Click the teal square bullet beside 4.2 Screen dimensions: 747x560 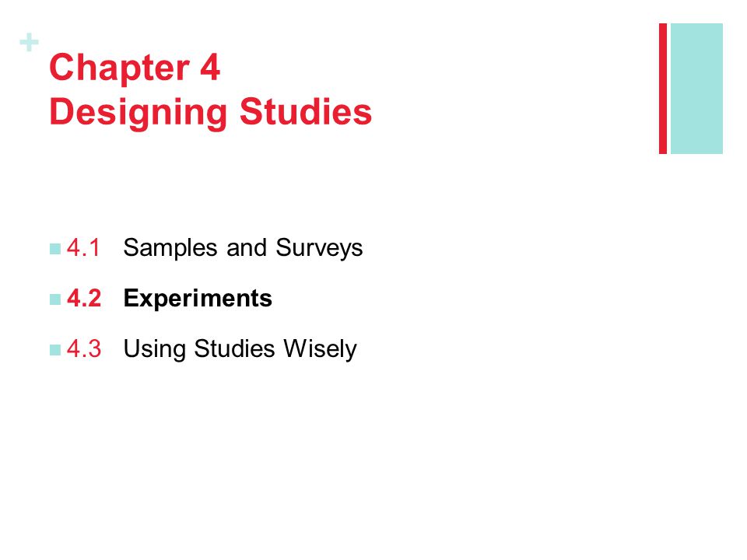coord(55,299)
